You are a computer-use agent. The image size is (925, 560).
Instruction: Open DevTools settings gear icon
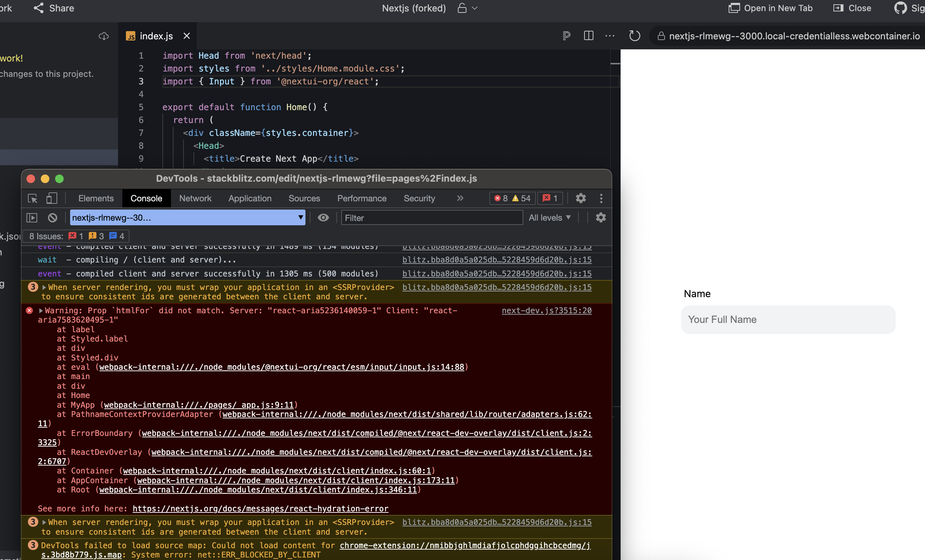(x=581, y=198)
